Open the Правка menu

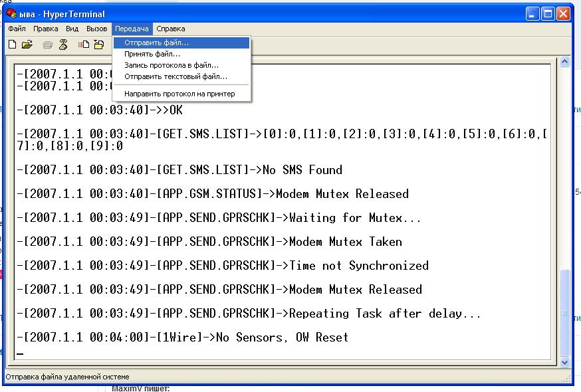point(46,29)
